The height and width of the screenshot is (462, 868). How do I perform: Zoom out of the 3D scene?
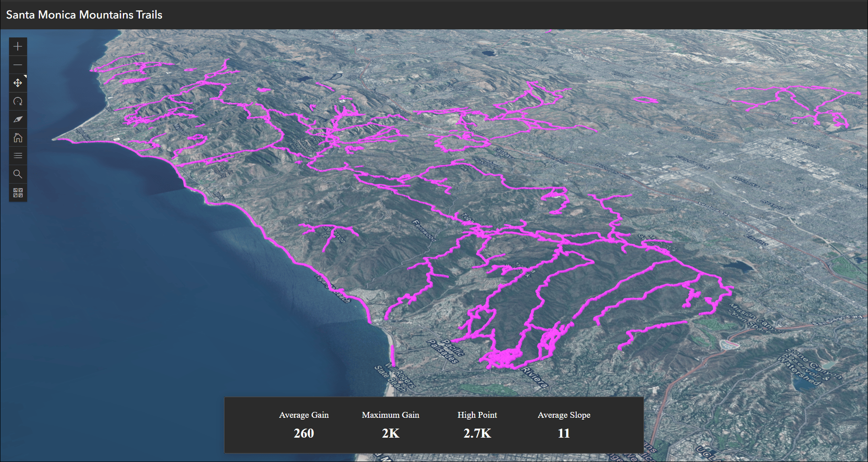(18, 65)
